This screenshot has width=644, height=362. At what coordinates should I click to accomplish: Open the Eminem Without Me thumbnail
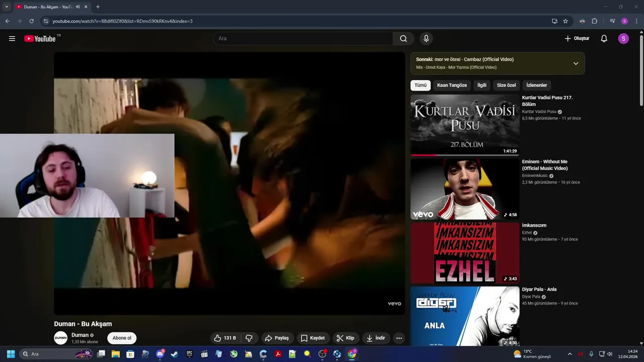pos(465,189)
